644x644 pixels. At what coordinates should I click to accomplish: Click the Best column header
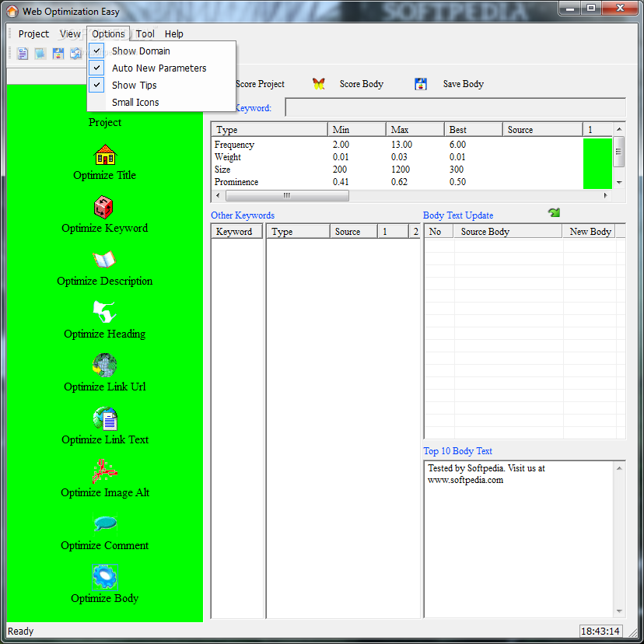click(474, 129)
